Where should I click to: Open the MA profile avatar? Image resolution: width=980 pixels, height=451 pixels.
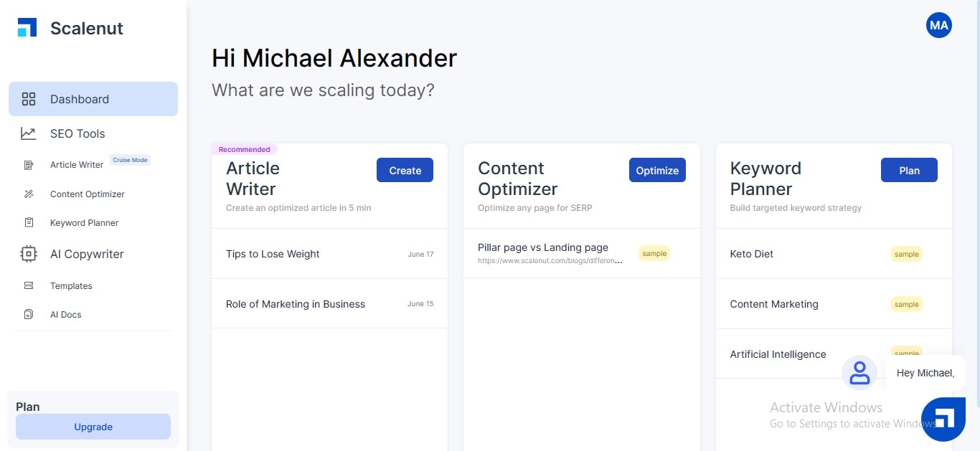938,26
